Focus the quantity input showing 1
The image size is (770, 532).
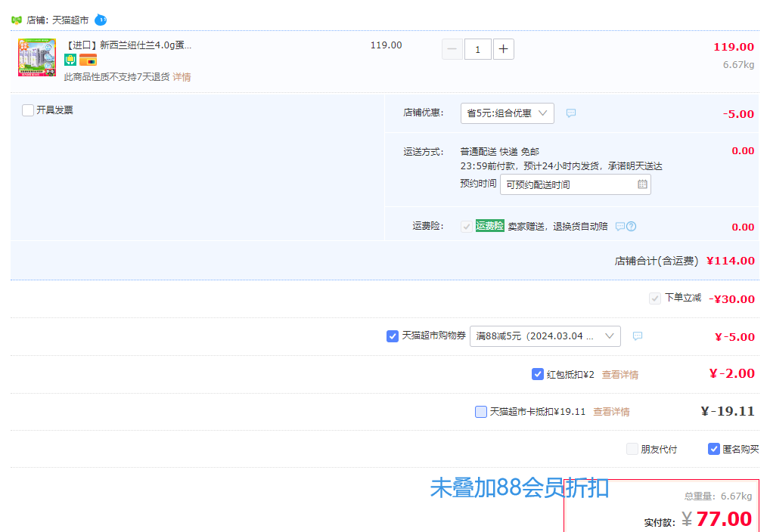click(478, 49)
